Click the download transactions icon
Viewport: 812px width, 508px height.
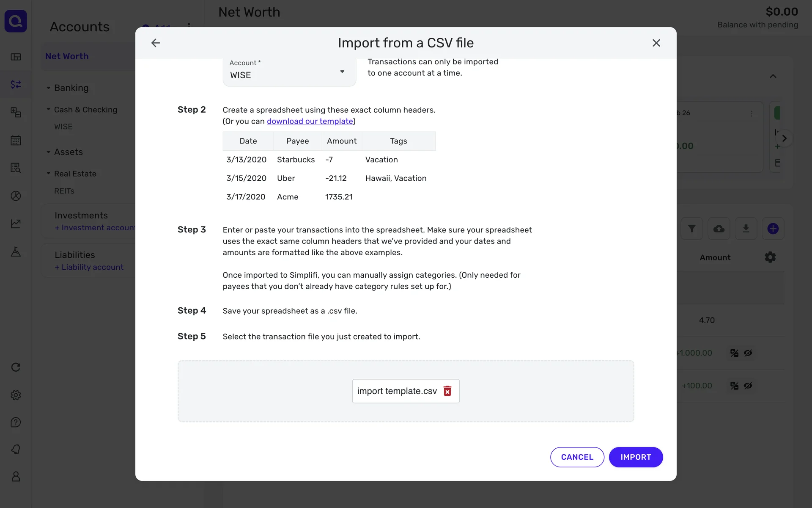coord(746,229)
